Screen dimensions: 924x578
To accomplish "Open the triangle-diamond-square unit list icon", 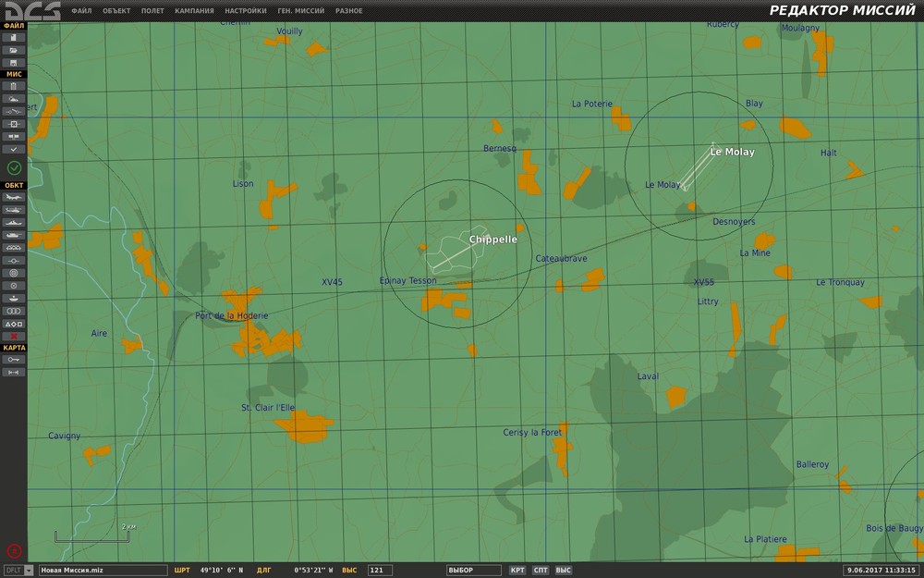I will click(14, 324).
